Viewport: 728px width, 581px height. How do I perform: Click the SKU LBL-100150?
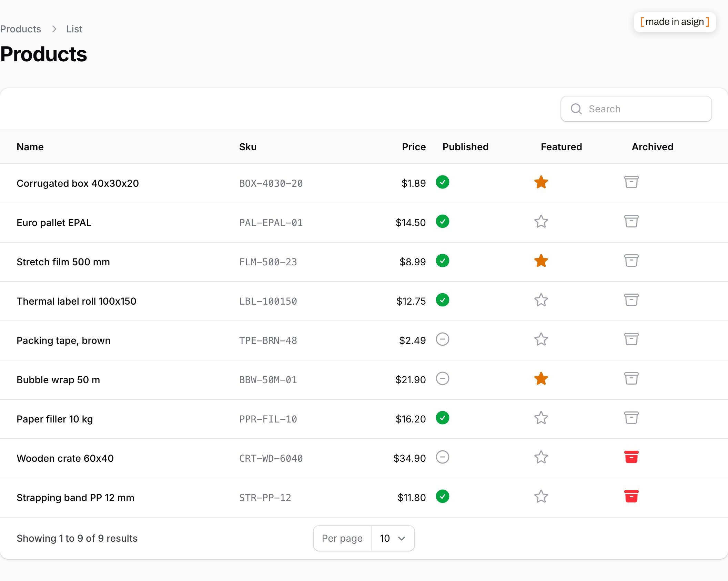pos(268,301)
